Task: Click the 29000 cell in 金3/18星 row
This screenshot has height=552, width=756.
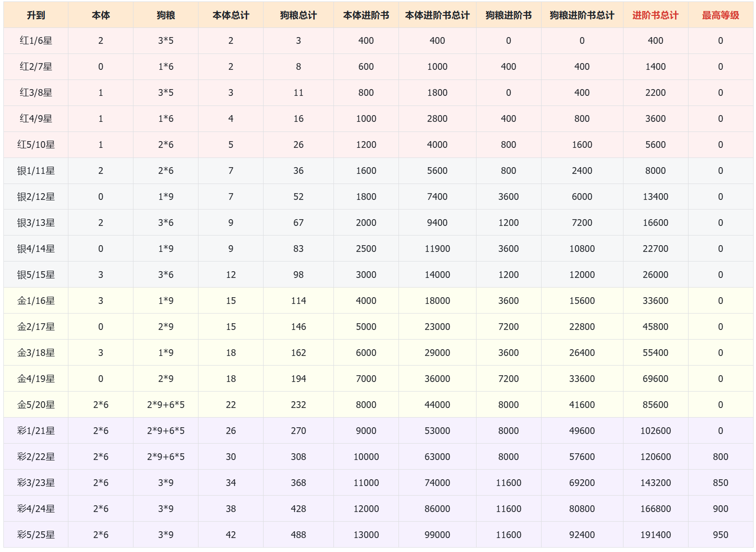Action: [437, 353]
